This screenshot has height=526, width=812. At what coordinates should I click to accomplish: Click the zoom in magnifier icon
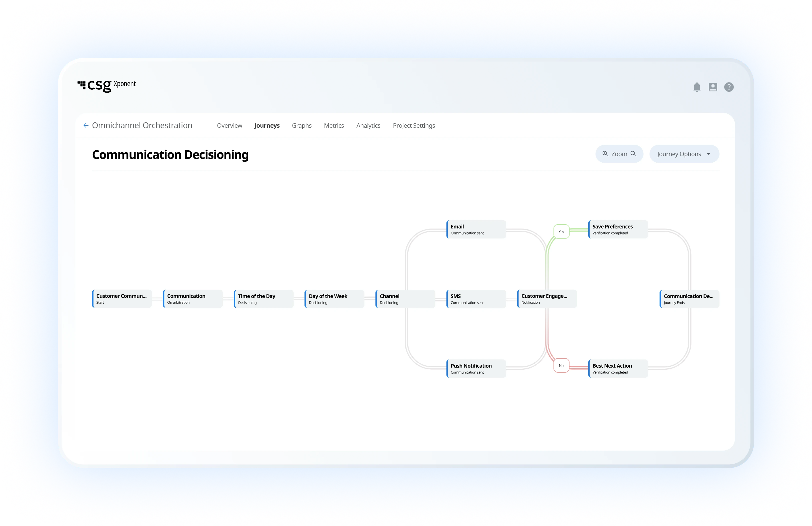pyautogui.click(x=605, y=154)
